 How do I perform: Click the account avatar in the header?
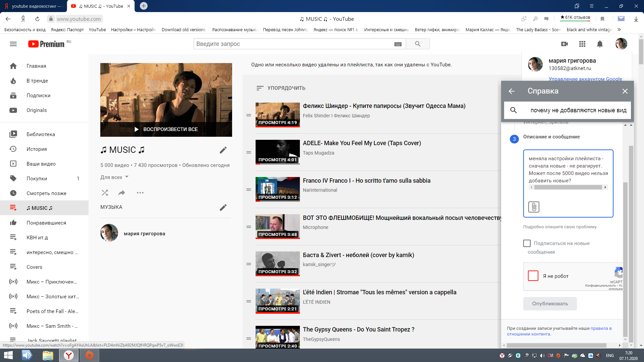click(x=621, y=44)
